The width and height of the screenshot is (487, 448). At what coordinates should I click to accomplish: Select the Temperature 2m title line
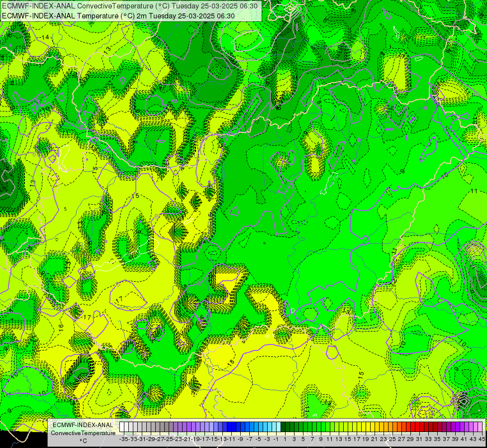pos(118,16)
